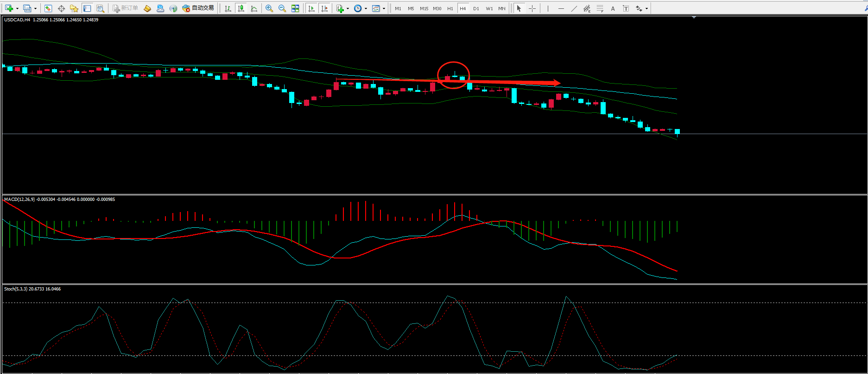Viewport: 868px width, 374px height.
Task: Toggle the chart auto scroll button
Action: pyautogui.click(x=311, y=8)
